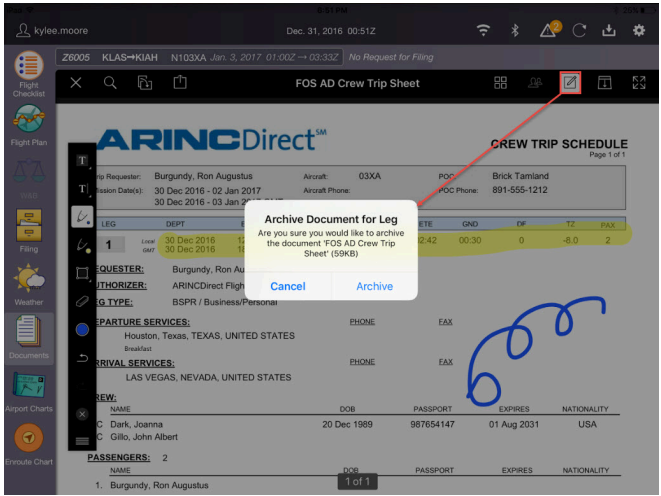Click the No Request for Filing status
Screen dimensions: 661x496
tap(391, 57)
